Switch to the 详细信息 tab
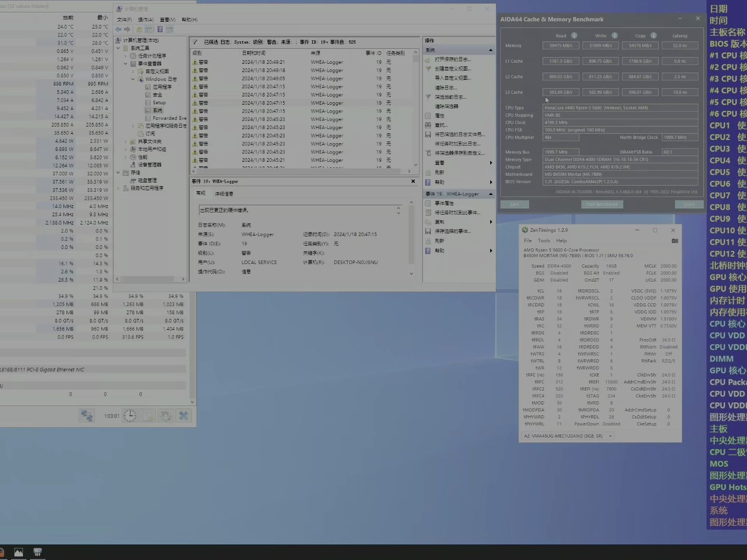This screenshot has height=560, width=747. (x=224, y=193)
